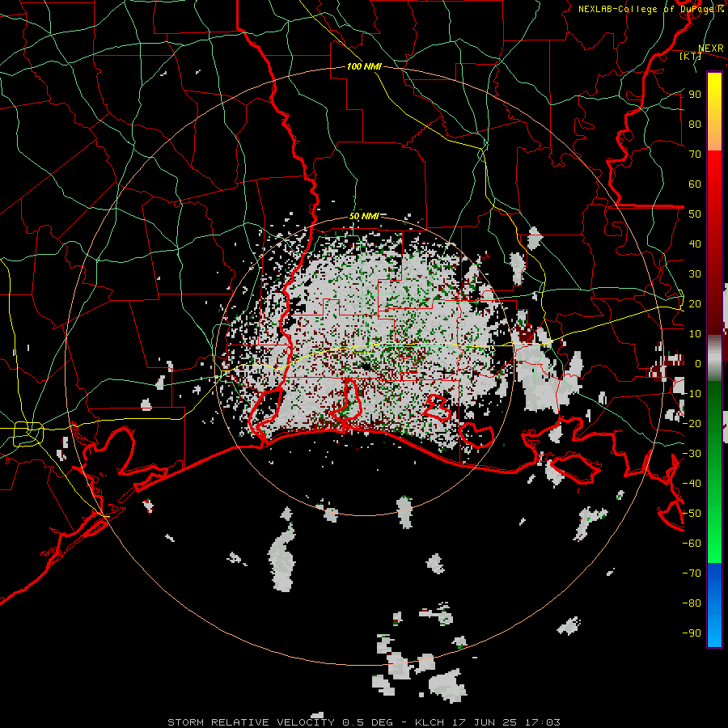728x728 pixels.
Task: Click the -20 value on velocity scale
Action: point(692,423)
